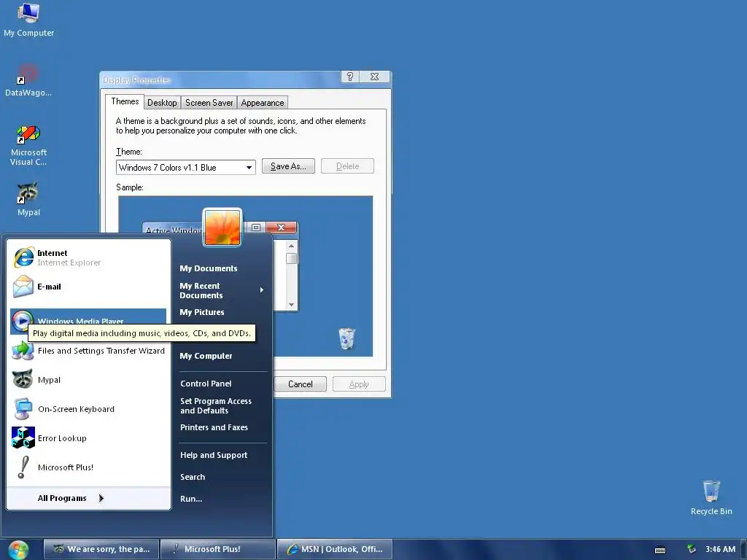The image size is (747, 560).
Task: Open My Documents from Start menu
Action: pyautogui.click(x=208, y=268)
